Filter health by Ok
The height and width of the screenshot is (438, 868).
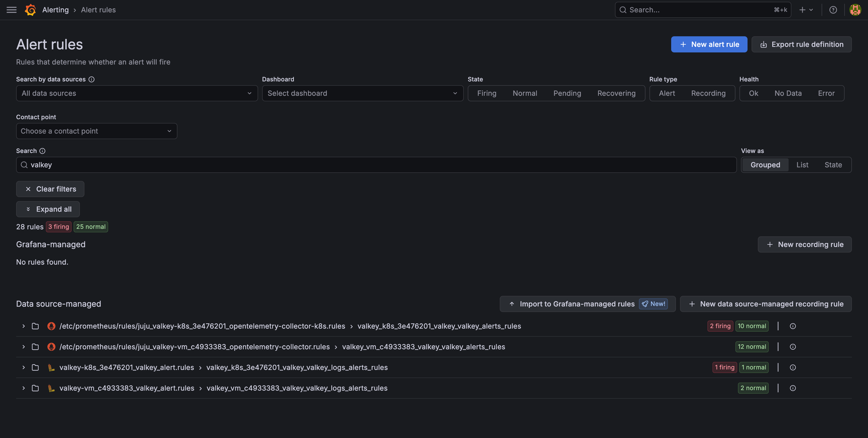[753, 93]
